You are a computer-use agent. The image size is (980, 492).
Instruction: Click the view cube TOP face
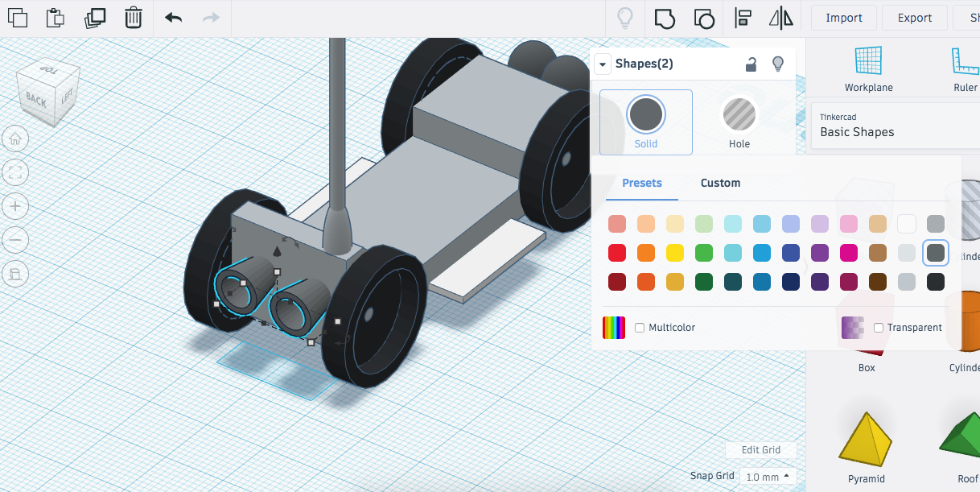pyautogui.click(x=50, y=72)
